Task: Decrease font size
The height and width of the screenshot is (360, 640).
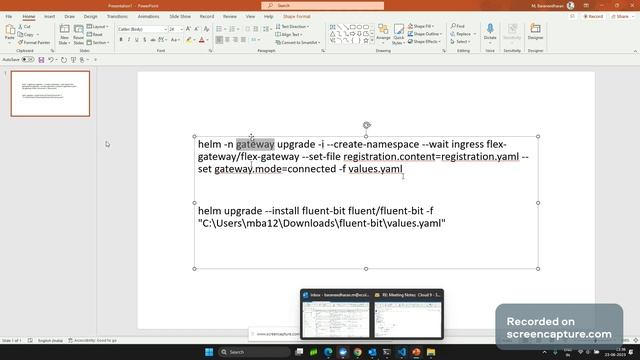Action: 197,29
